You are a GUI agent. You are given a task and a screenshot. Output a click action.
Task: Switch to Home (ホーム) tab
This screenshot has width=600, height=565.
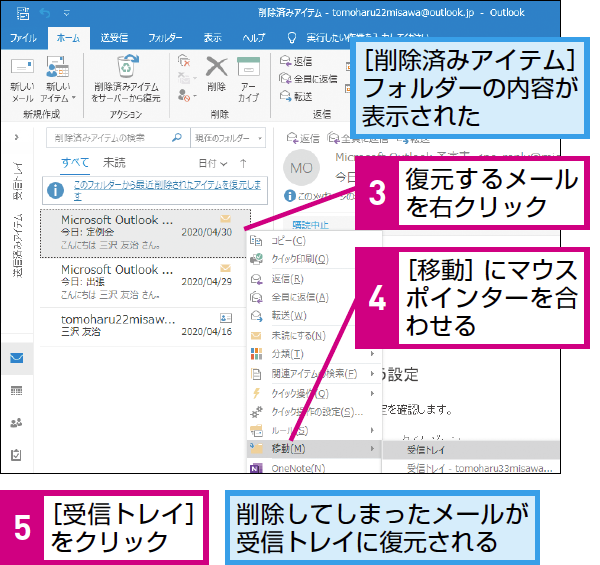coord(68,38)
